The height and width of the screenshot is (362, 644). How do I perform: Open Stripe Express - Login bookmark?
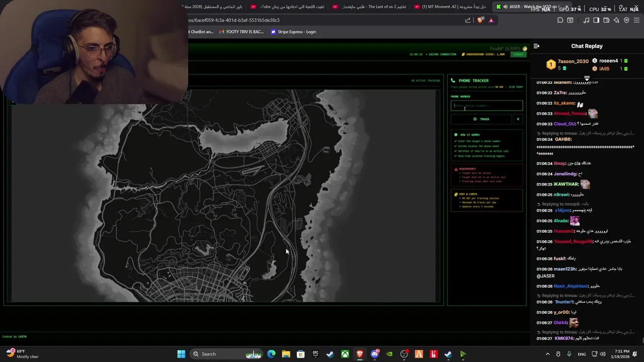[293, 32]
